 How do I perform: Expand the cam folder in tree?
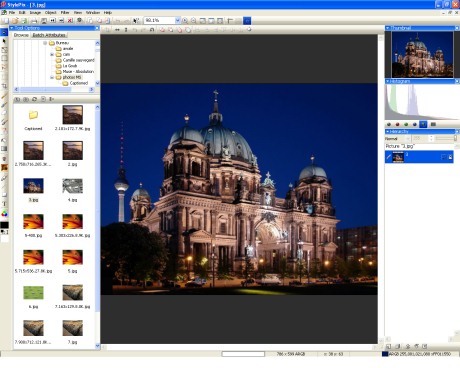(52, 54)
